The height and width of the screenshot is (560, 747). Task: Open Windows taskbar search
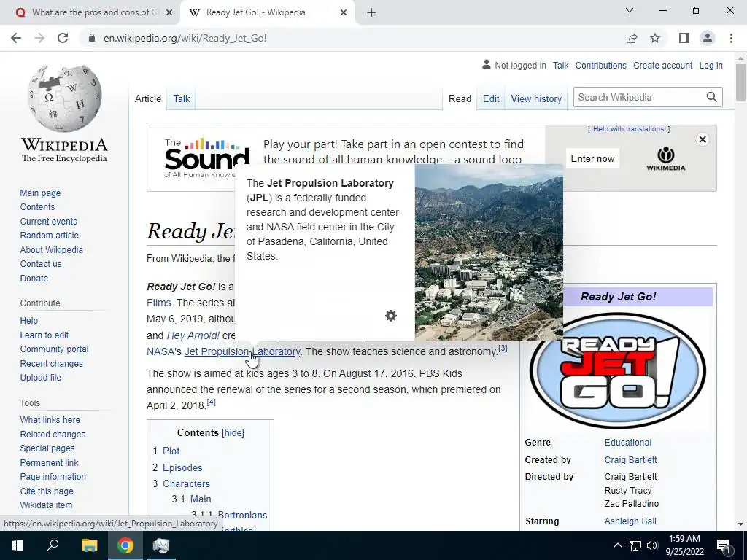pos(53,545)
